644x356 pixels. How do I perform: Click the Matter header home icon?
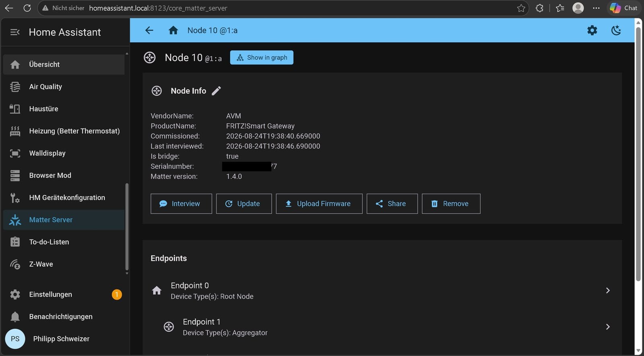pyautogui.click(x=173, y=30)
